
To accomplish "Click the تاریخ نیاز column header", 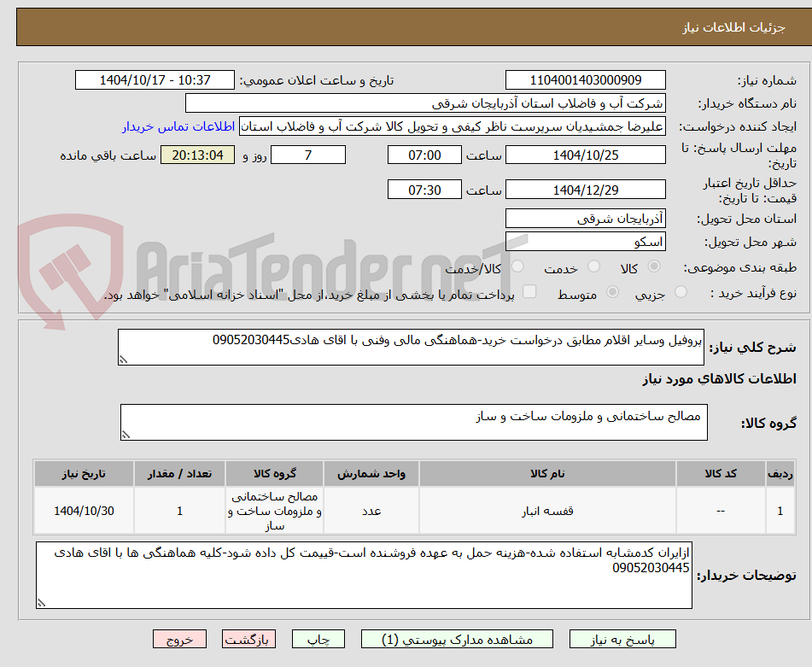I will click(84, 474).
